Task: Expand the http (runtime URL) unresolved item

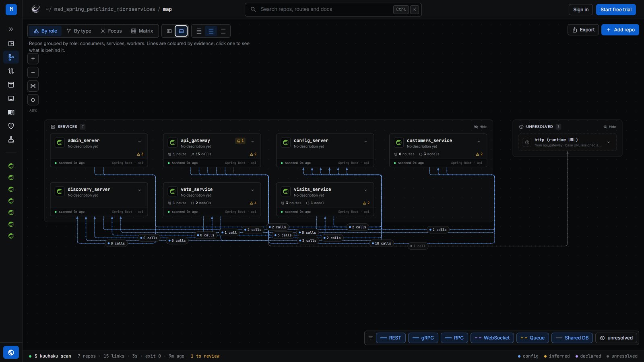Action: click(609, 142)
